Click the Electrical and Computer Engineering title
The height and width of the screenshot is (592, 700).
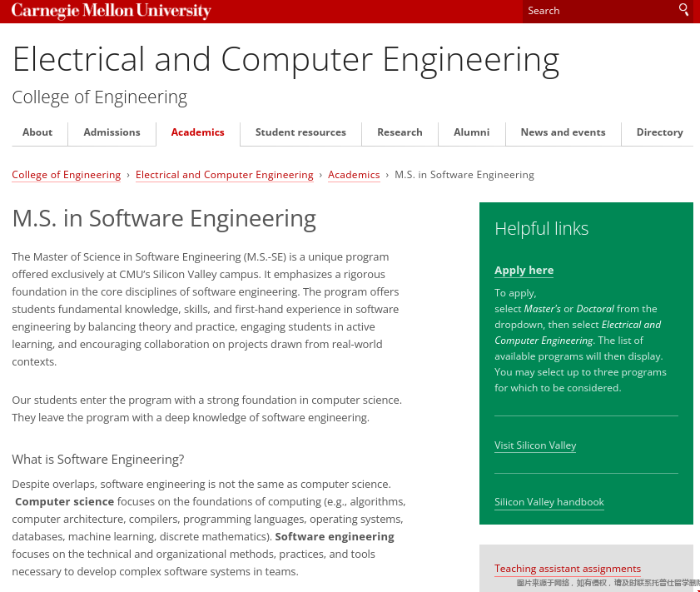coord(285,60)
